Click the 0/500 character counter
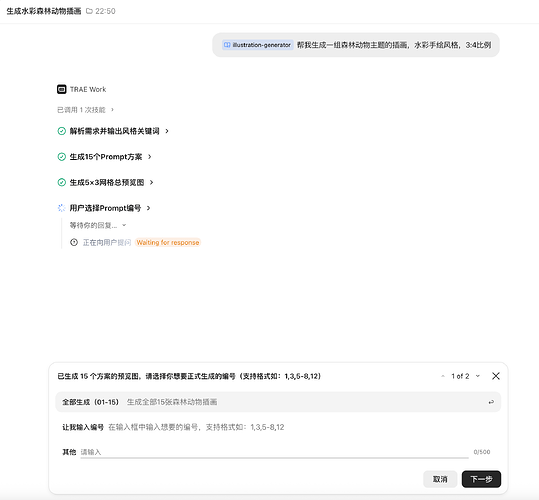Viewport: 539px width, 500px height. click(x=482, y=452)
